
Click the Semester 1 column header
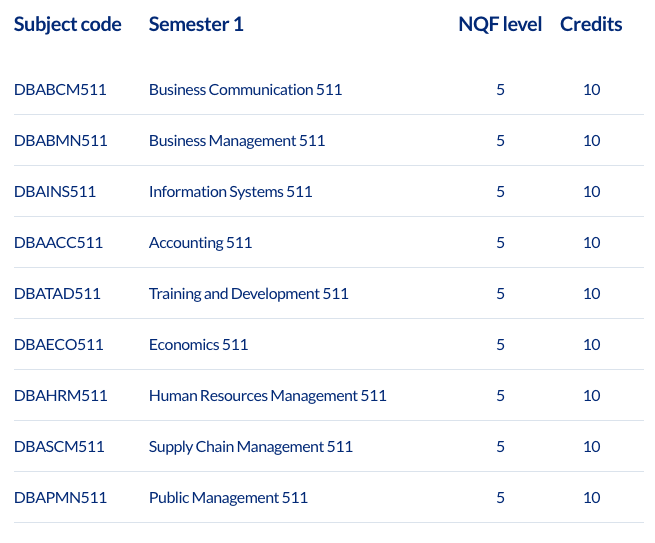click(x=196, y=24)
